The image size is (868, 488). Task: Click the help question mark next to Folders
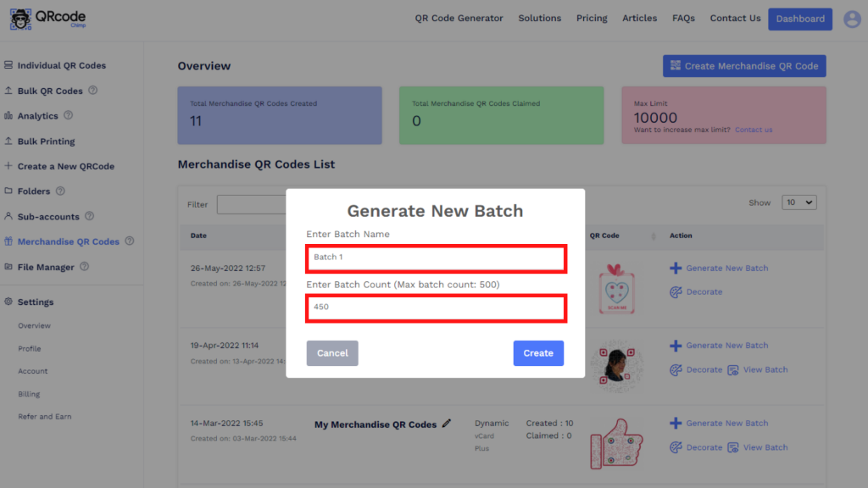click(61, 191)
